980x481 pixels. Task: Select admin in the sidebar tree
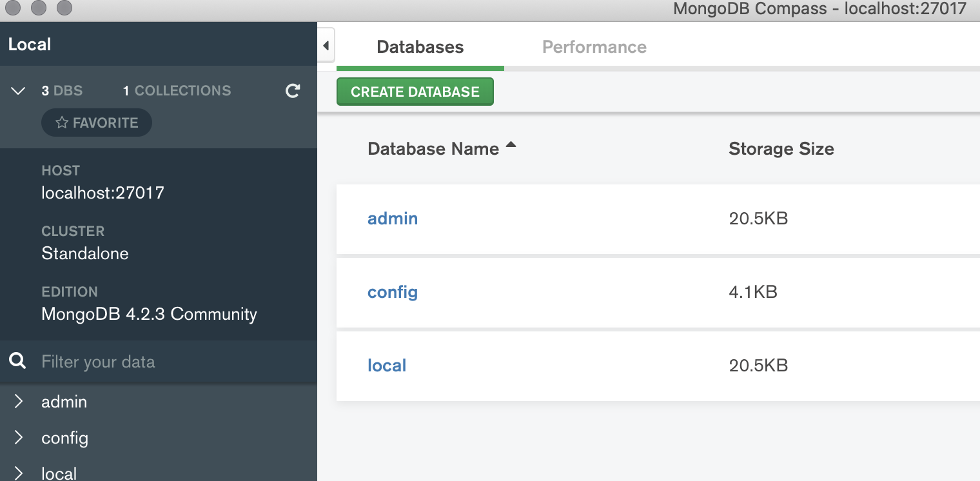click(x=64, y=402)
